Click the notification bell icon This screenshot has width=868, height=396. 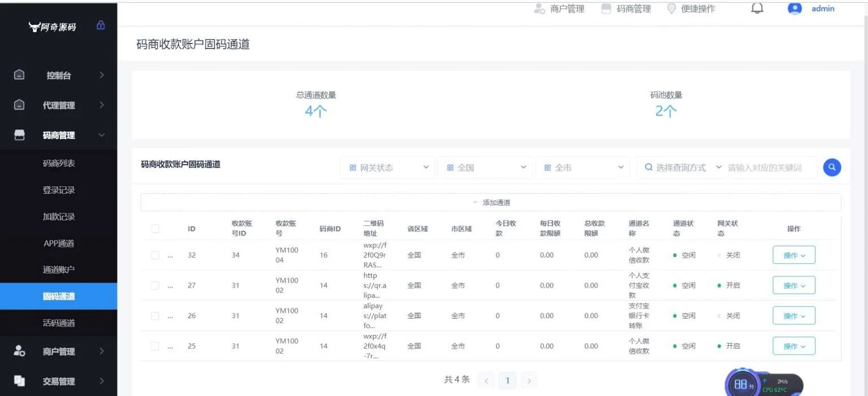point(757,8)
